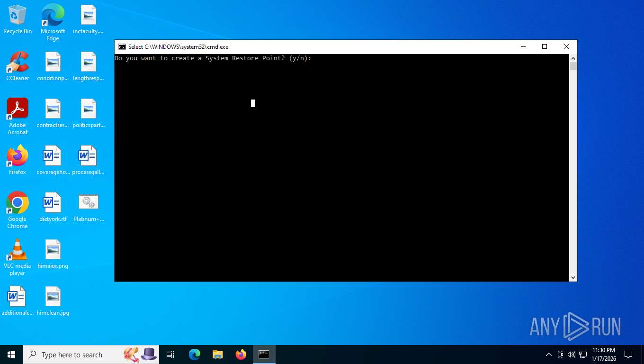
Task: Click the cmd vertical scrollbar thumb
Action: (573, 66)
